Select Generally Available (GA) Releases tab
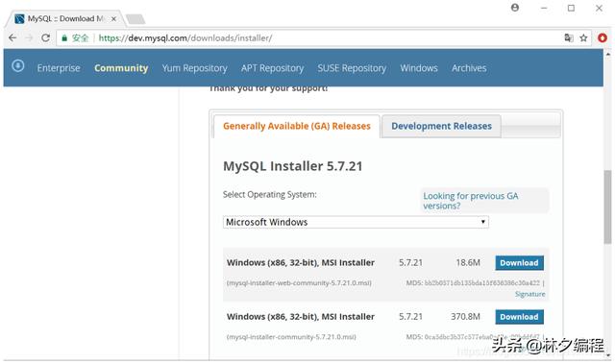Screen dimensions: 615x364 [297, 126]
